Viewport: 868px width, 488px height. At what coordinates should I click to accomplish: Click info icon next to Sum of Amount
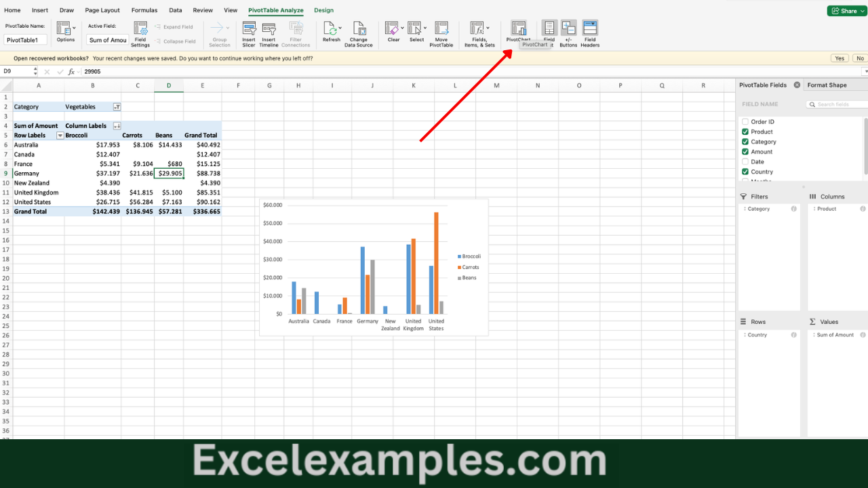tap(863, 335)
